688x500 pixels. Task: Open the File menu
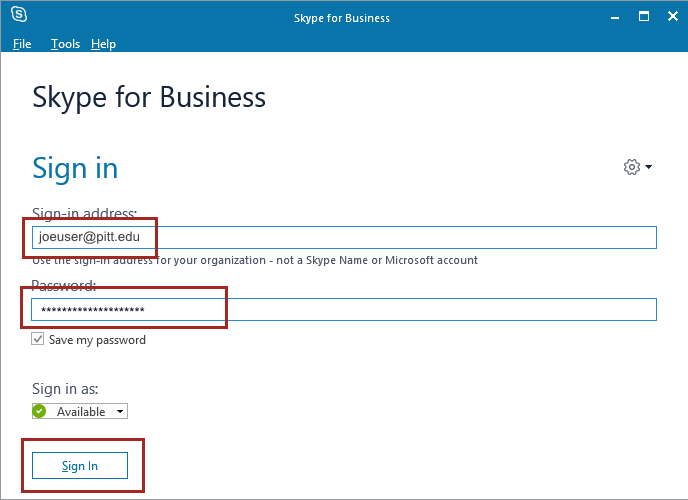(22, 44)
